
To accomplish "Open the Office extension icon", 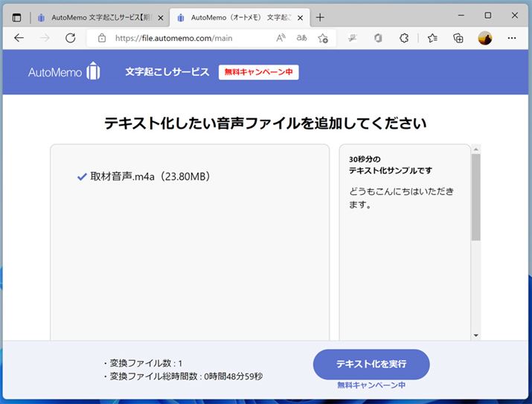I will (378, 38).
